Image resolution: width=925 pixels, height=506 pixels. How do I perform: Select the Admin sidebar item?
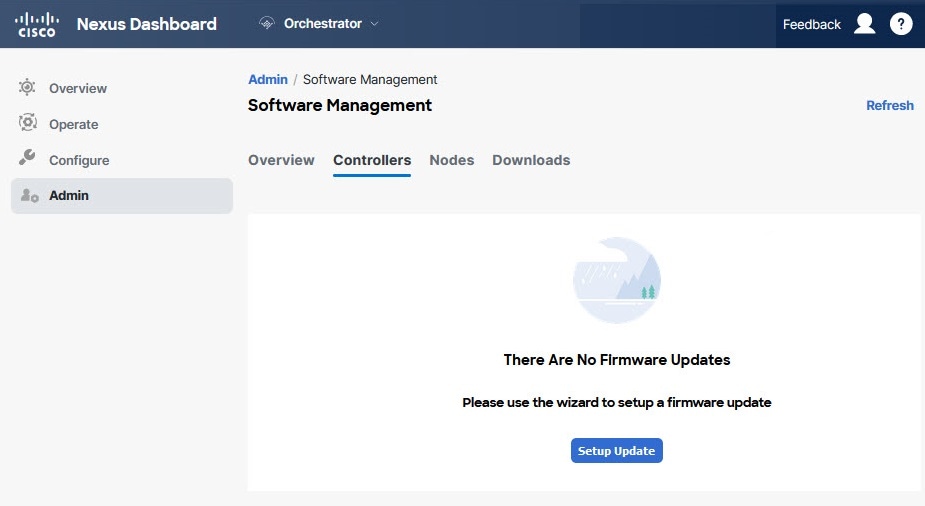click(122, 196)
